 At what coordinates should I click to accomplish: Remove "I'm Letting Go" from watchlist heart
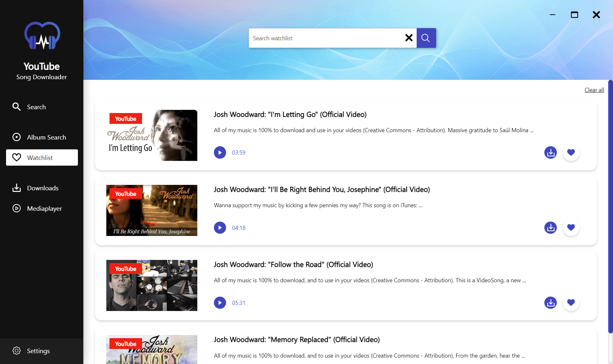point(571,153)
